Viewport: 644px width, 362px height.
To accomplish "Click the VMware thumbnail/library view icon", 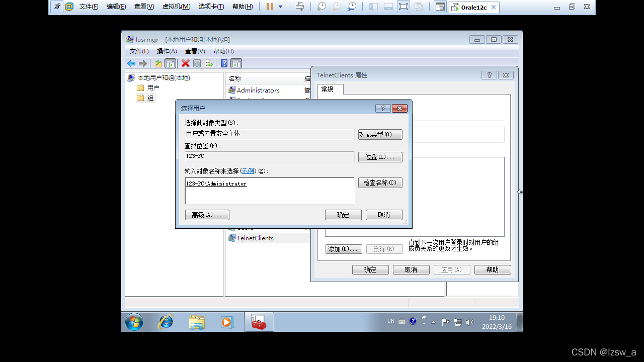I will (440, 7).
